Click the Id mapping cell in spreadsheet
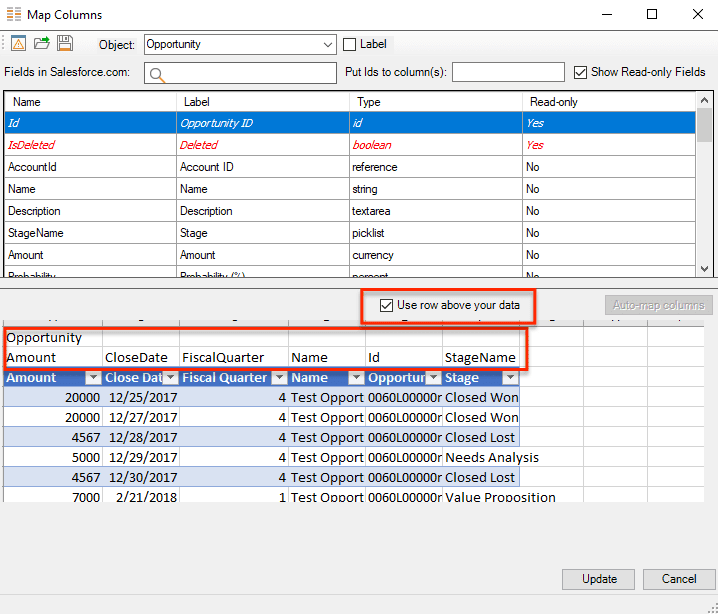 point(404,357)
